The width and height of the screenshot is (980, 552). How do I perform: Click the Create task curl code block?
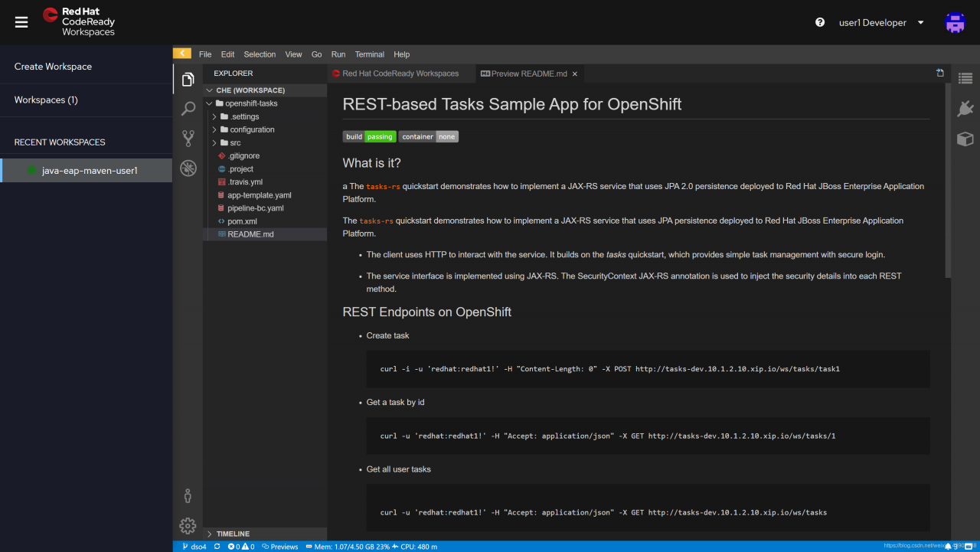[x=648, y=369]
